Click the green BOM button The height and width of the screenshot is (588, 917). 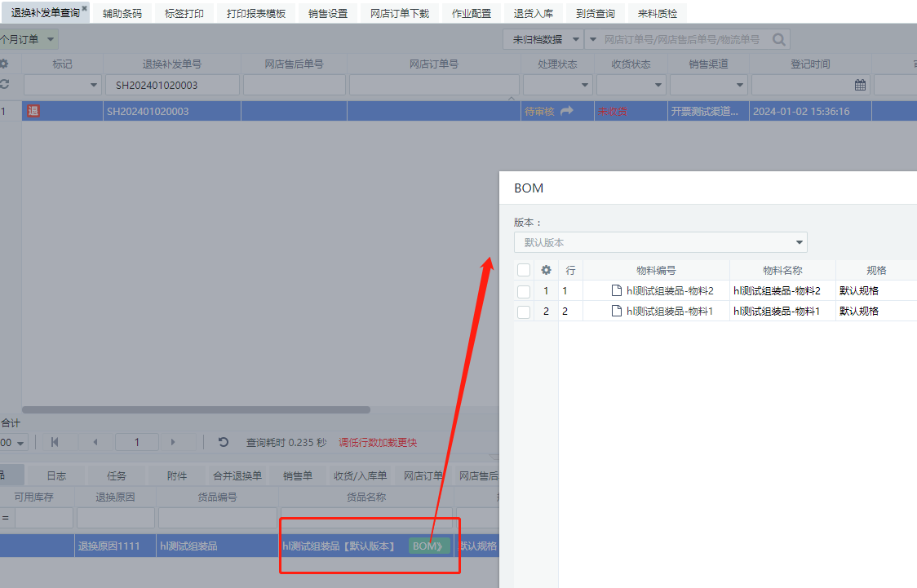tap(428, 546)
